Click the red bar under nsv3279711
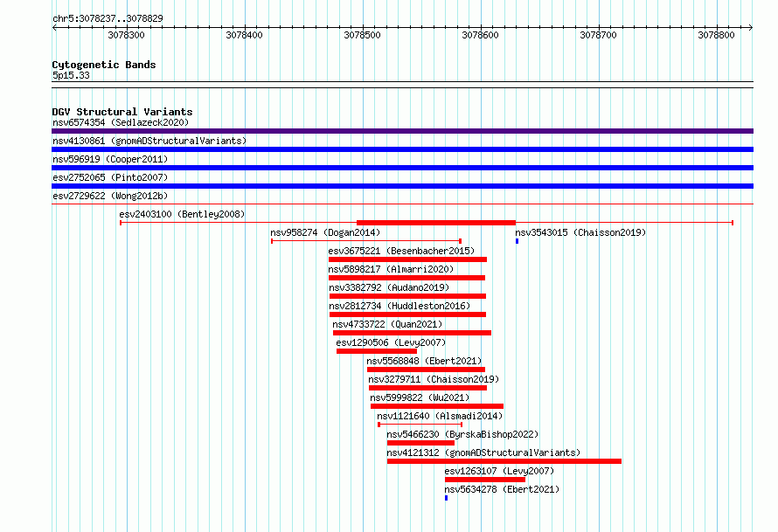The width and height of the screenshot is (778, 532). [427, 388]
